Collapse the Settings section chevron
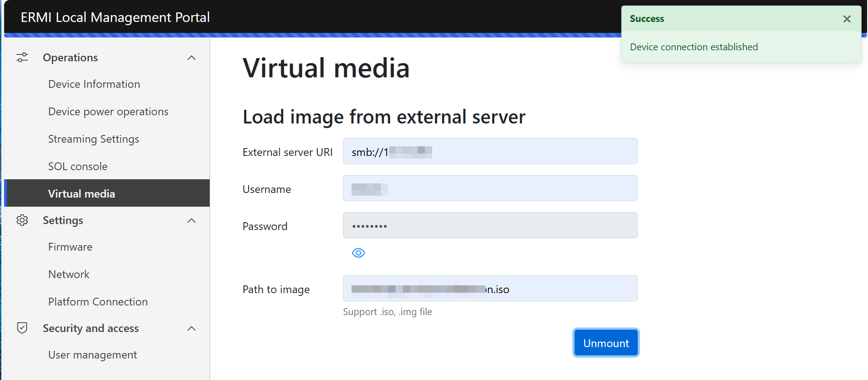Screen dimensions: 868x380 pyautogui.click(x=192, y=220)
